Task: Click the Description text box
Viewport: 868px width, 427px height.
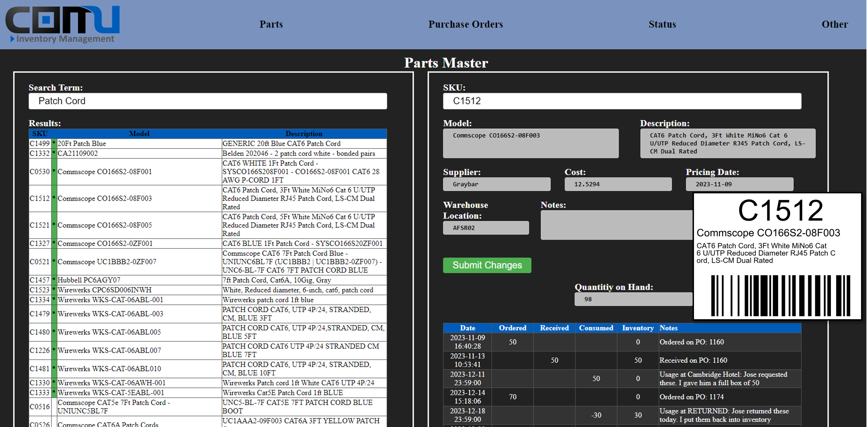Action: 728,143
